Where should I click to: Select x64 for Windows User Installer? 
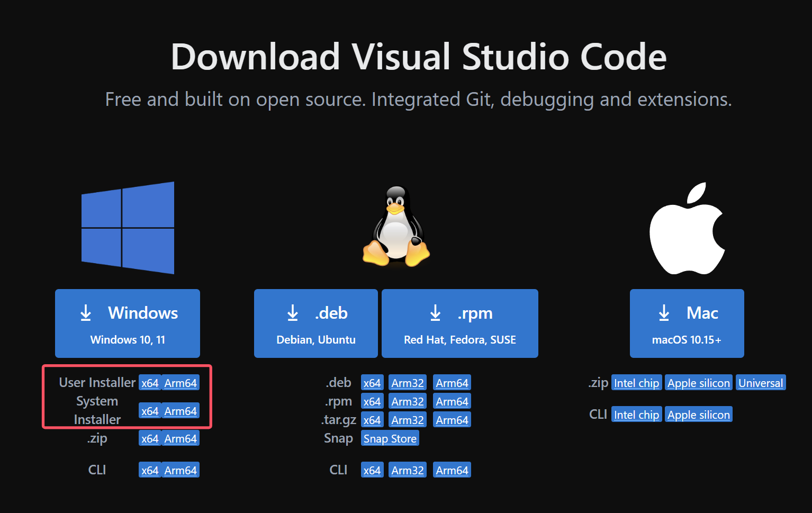150,383
